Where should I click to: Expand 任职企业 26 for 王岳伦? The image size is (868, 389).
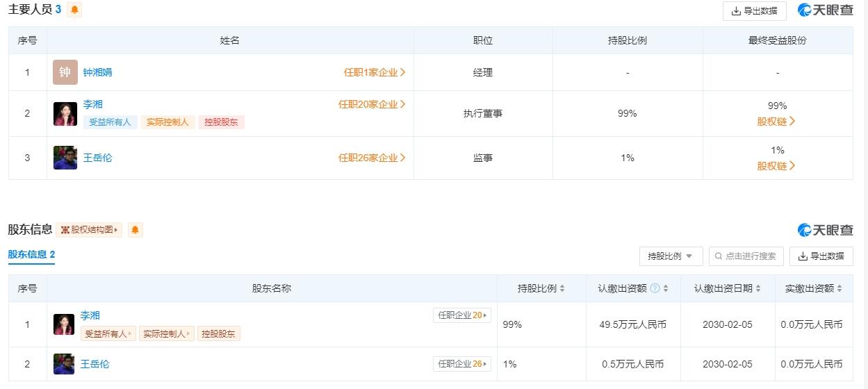pos(461,364)
